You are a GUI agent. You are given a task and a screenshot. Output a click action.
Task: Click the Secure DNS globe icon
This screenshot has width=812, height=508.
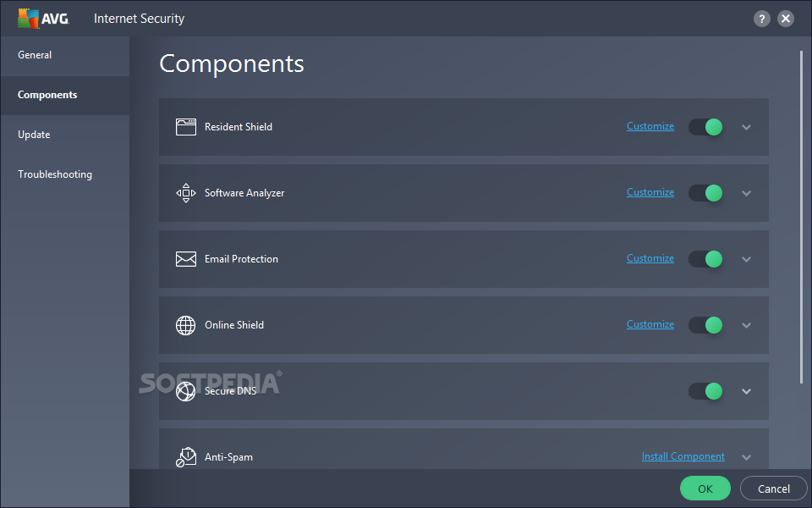coord(186,391)
